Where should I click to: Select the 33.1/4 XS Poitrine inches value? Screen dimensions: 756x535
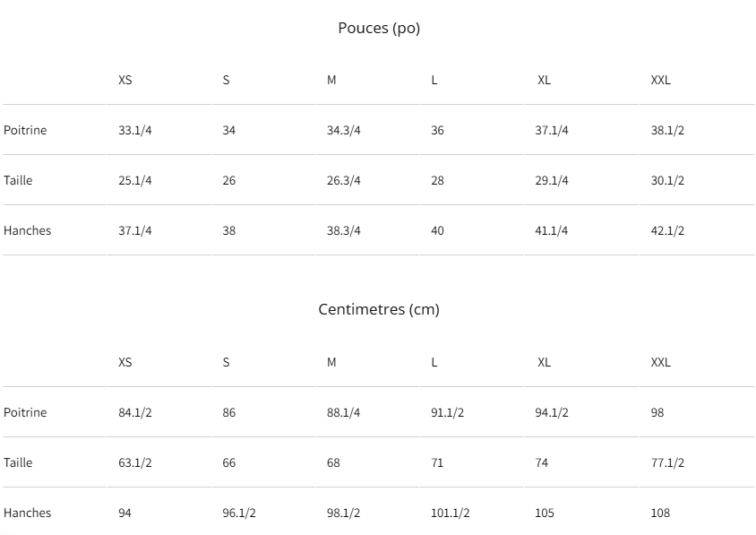pos(135,130)
